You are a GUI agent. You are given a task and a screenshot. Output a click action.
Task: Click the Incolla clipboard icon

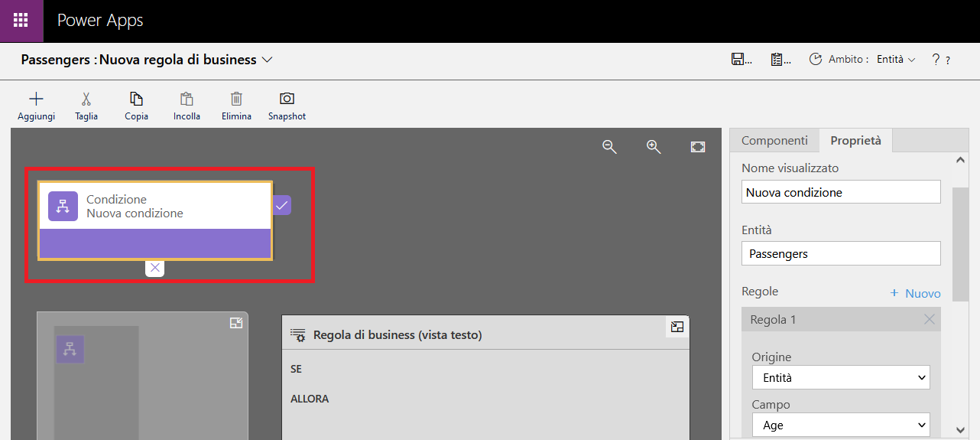187,99
